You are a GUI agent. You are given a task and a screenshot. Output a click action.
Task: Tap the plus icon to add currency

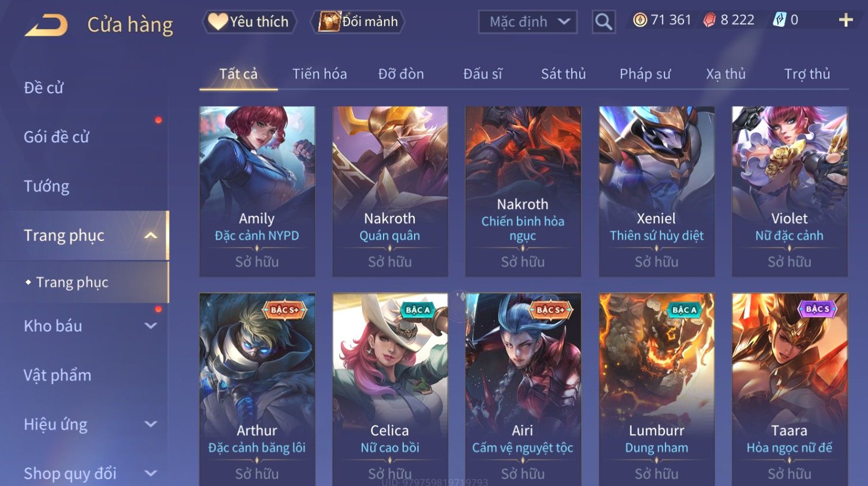tap(846, 20)
